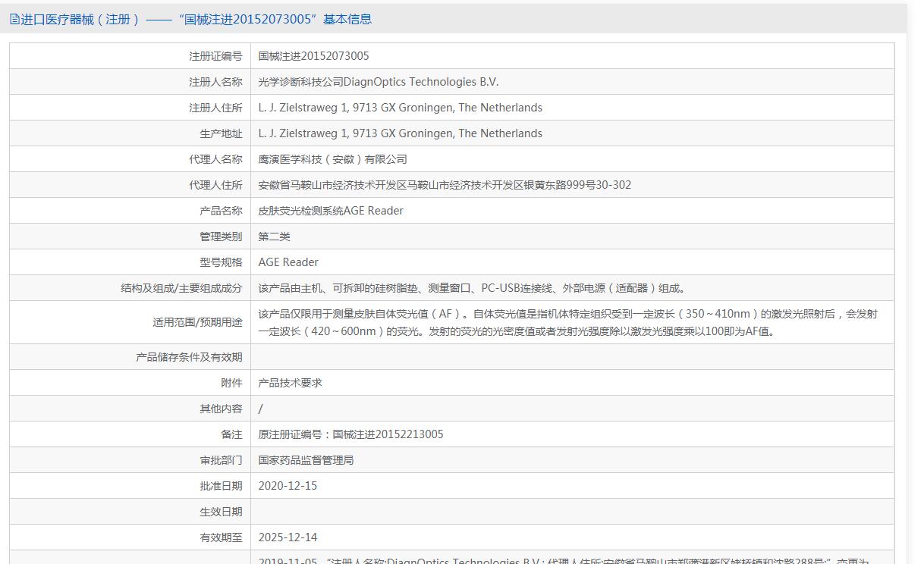Select the label 代理人住所
This screenshot has width=924, height=564.
pyautogui.click(x=215, y=185)
